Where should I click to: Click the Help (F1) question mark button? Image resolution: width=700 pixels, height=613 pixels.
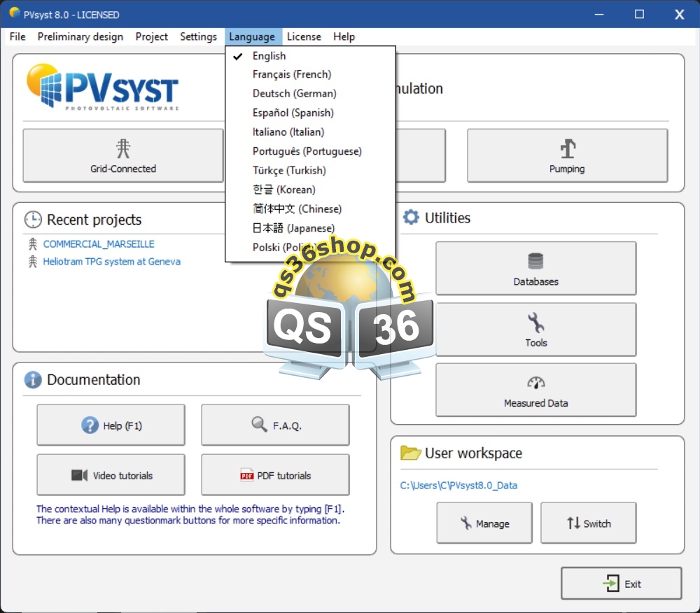coord(111,425)
